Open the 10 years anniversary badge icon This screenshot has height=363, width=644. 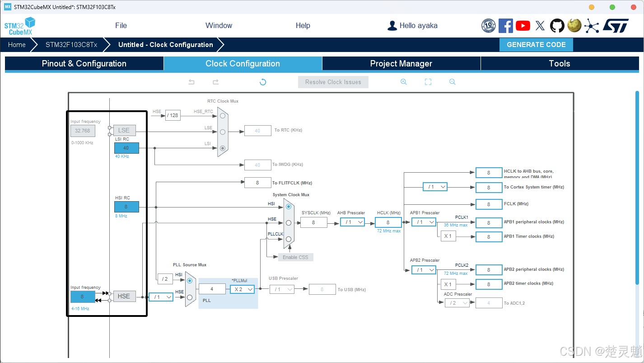(x=489, y=26)
